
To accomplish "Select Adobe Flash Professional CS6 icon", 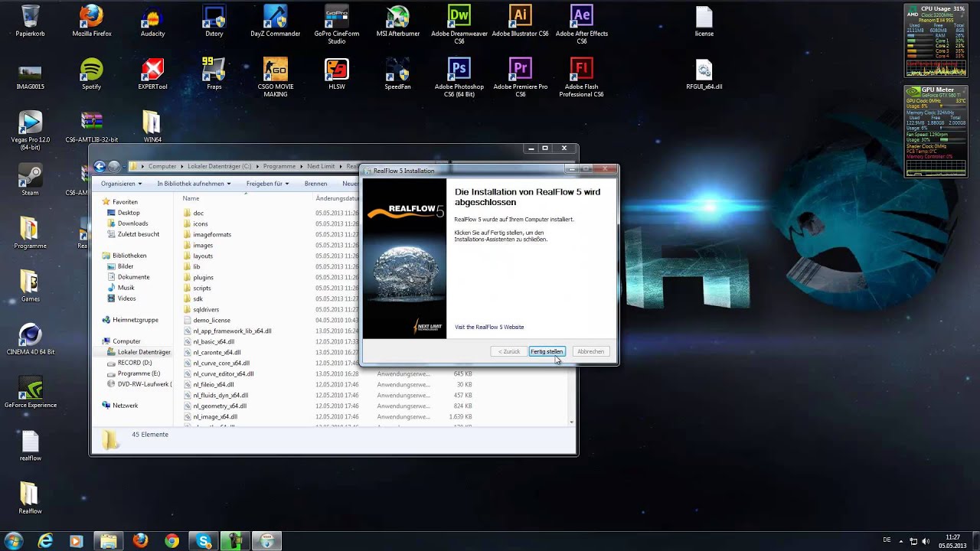I will coord(582,77).
